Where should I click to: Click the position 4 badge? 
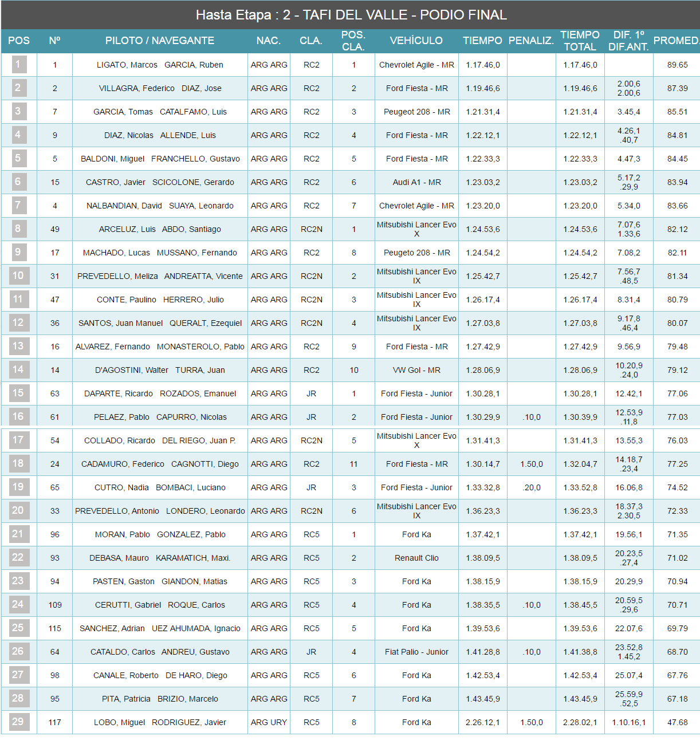(x=18, y=135)
